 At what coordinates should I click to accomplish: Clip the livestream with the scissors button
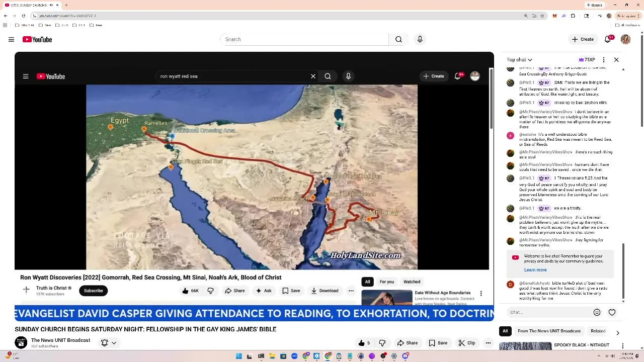(466, 343)
